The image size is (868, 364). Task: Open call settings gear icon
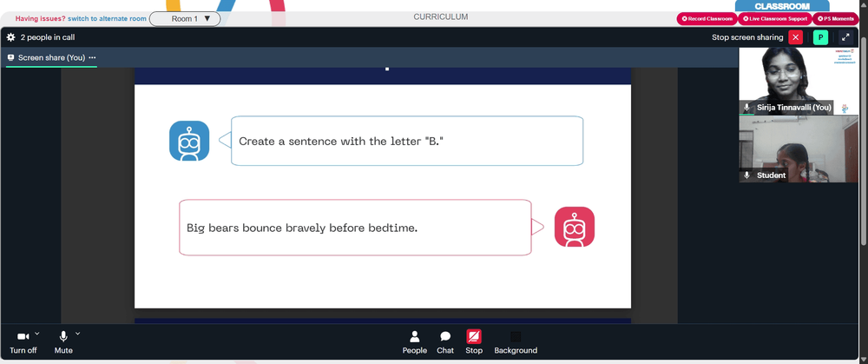tap(10, 37)
